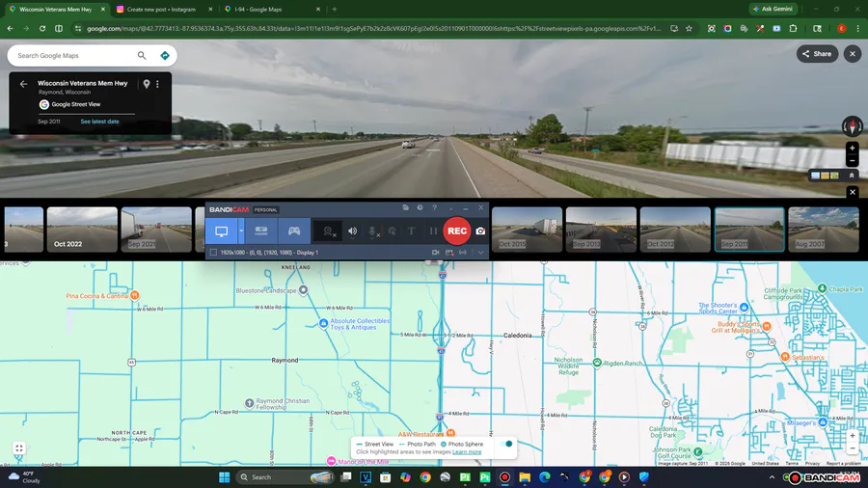Pause recording in Bandicam
This screenshot has width=868, height=488.
click(433, 231)
